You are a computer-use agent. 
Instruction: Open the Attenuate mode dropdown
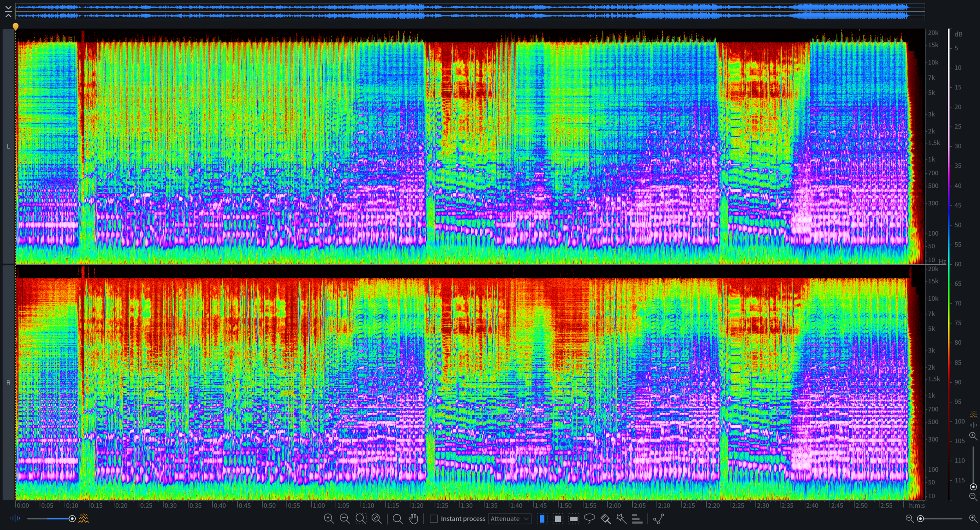509,519
